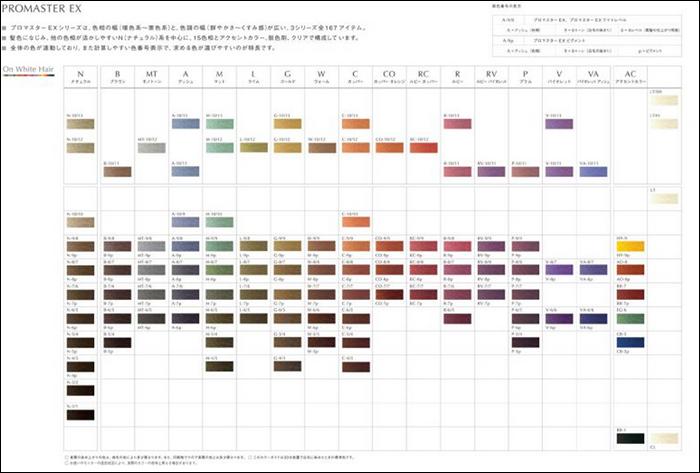
Task: Select the P column header
Action: [525, 77]
